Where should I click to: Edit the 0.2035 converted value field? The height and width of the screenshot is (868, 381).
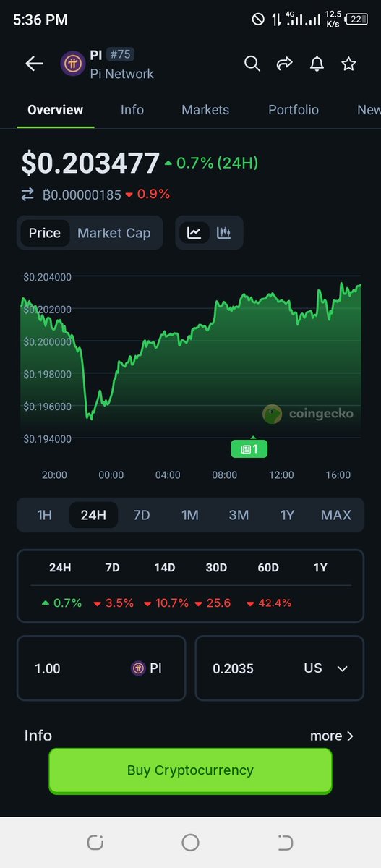[x=280, y=668]
